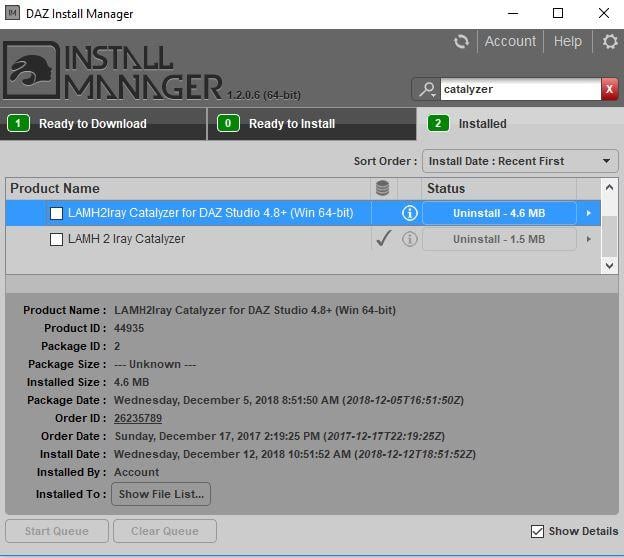
Task: Check the LAMH 2 Iray Catalyzer checkbox
Action: pos(57,239)
